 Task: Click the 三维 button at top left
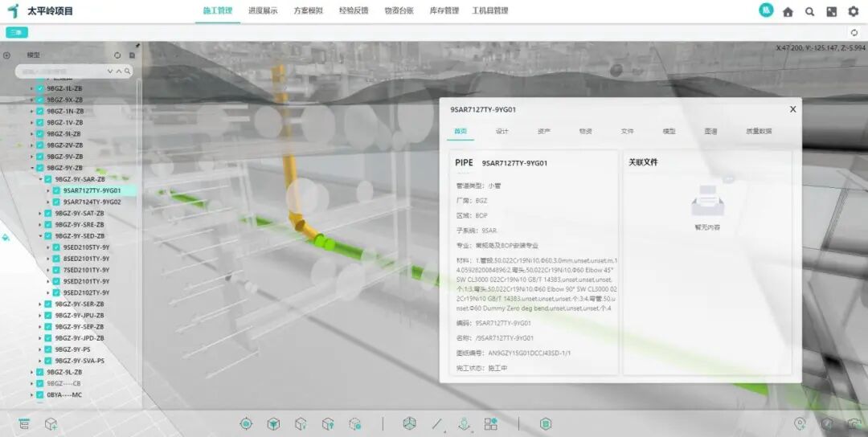16,33
